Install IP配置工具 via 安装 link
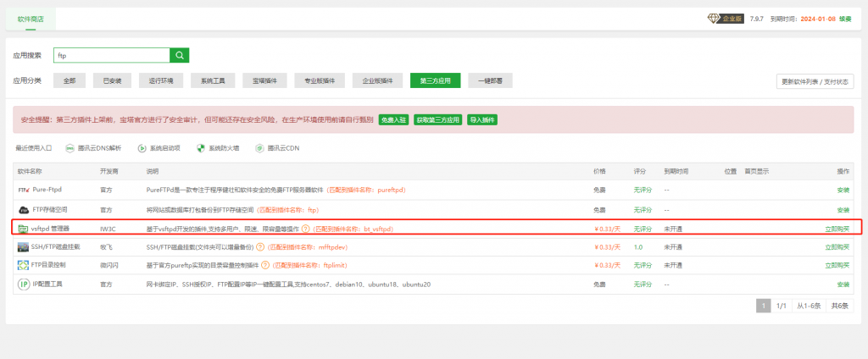868x359 pixels. [x=843, y=284]
